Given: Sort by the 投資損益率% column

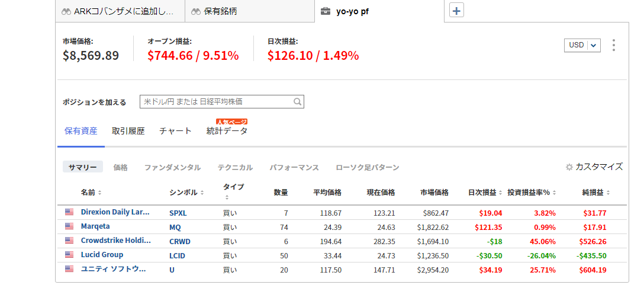Looking at the screenshot, I should click(x=554, y=193).
